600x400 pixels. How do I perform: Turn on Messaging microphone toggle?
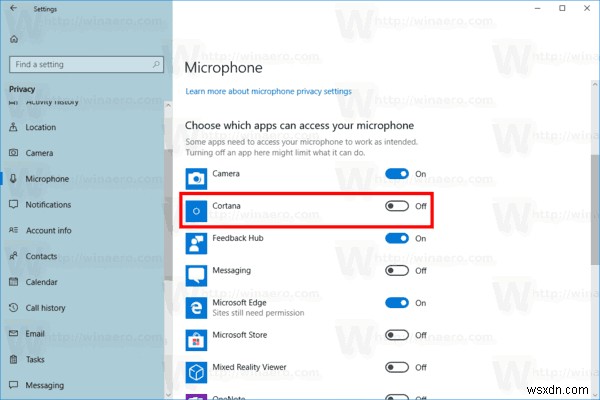[x=397, y=270]
